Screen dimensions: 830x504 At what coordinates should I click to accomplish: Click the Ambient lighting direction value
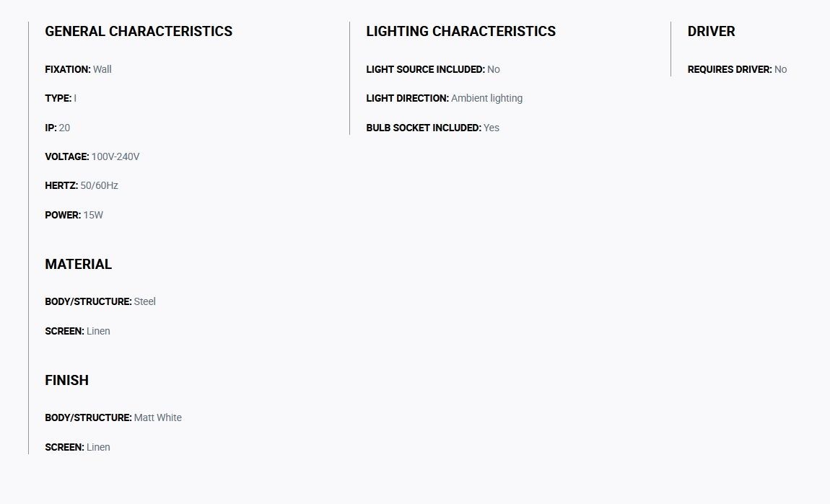(486, 98)
